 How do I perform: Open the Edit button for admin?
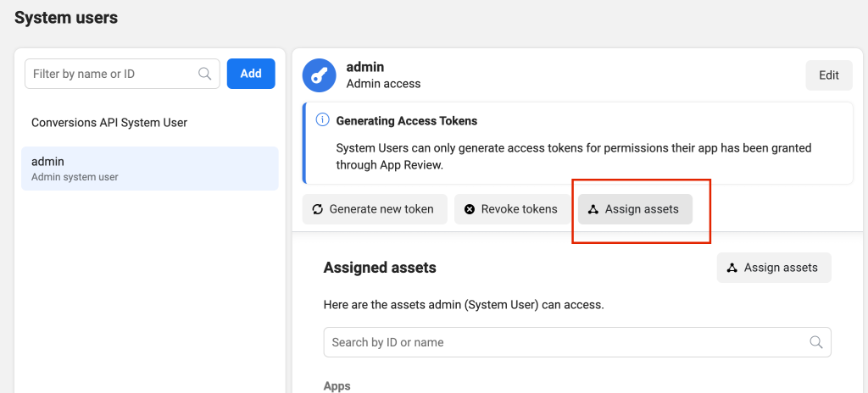(x=828, y=75)
